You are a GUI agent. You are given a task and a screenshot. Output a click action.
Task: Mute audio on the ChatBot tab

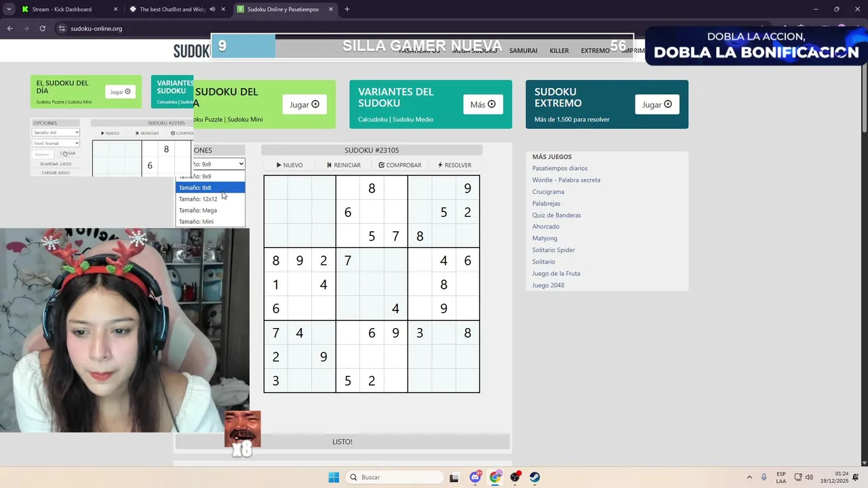tap(212, 9)
